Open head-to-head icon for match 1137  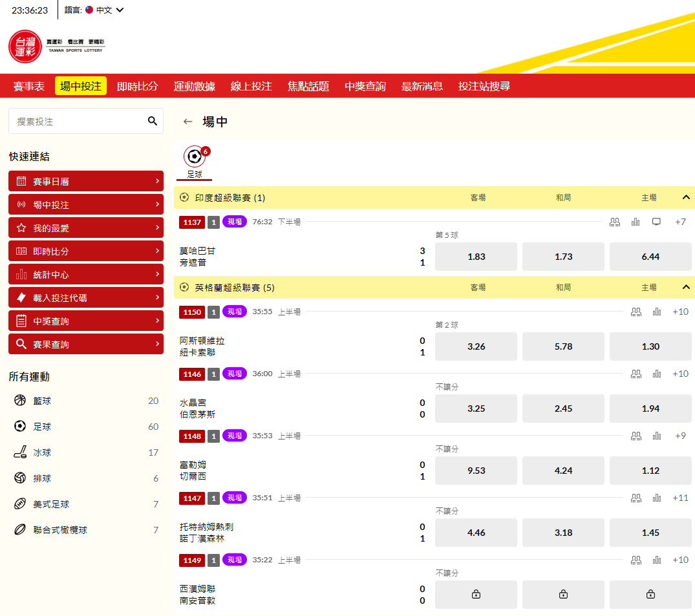(615, 222)
